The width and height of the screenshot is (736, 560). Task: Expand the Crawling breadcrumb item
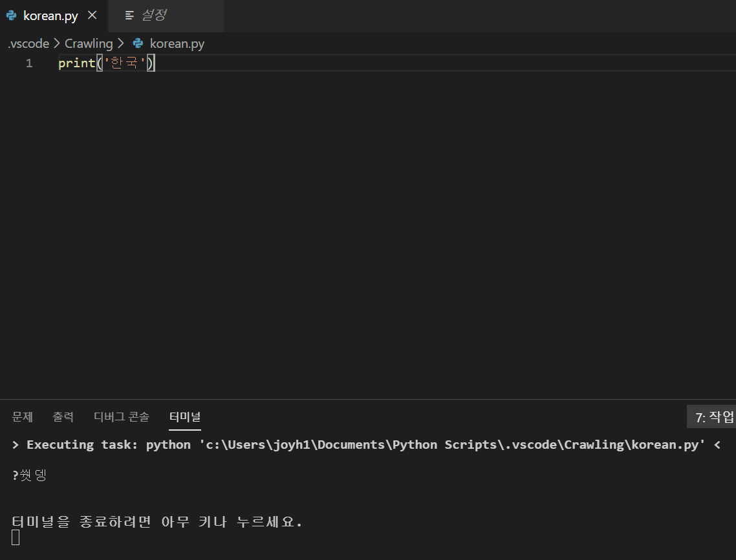(89, 43)
